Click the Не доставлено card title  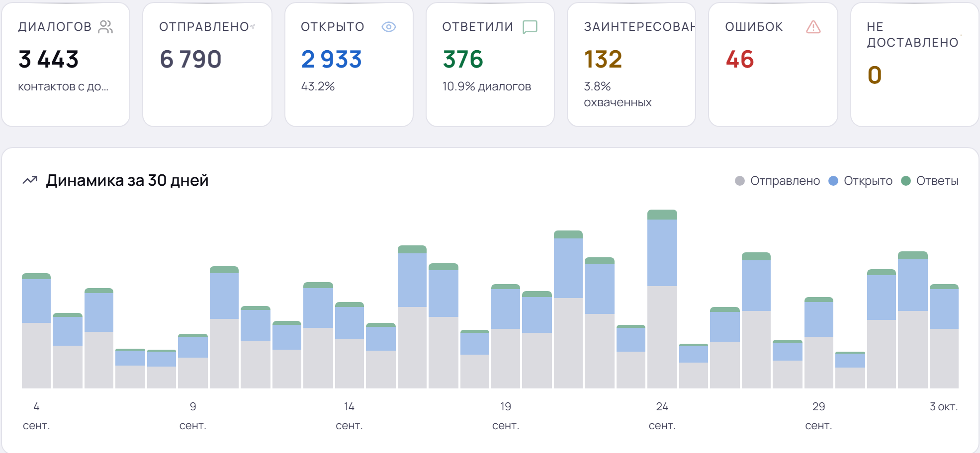pyautogui.click(x=913, y=35)
